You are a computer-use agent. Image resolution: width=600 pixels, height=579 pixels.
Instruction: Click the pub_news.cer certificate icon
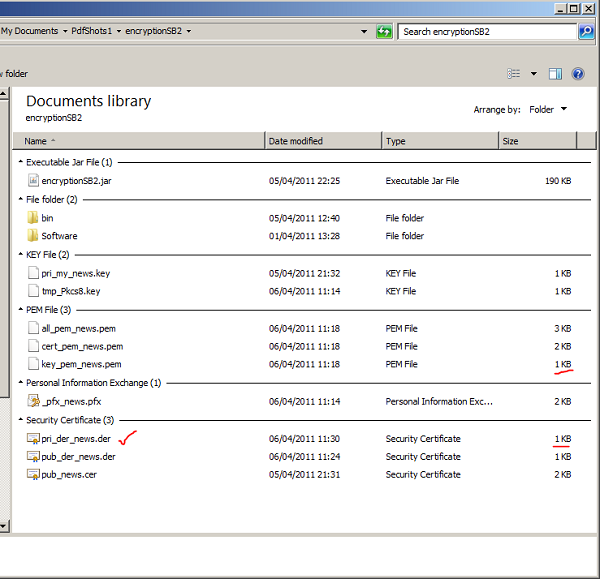click(x=33, y=474)
